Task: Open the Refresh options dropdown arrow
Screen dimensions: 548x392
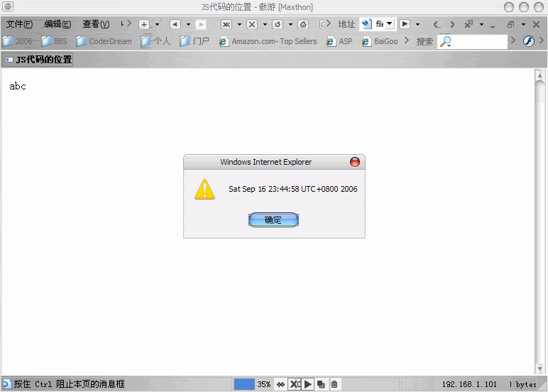Action: 290,24
